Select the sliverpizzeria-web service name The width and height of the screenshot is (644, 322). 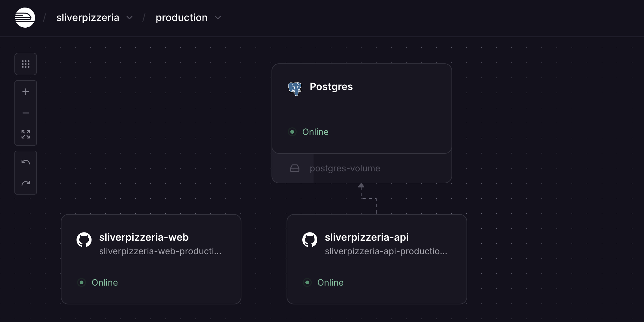point(144,237)
